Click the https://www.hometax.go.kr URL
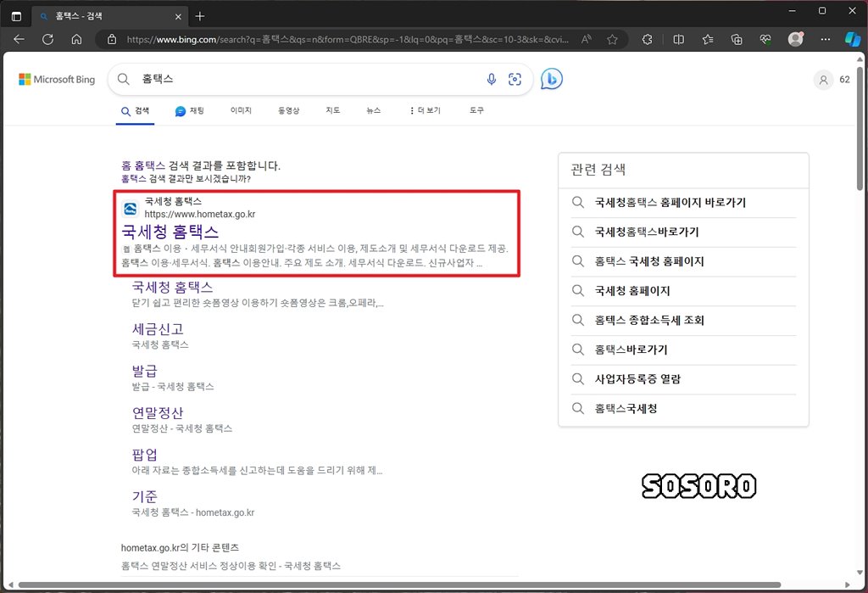The image size is (868, 593). pos(200,214)
